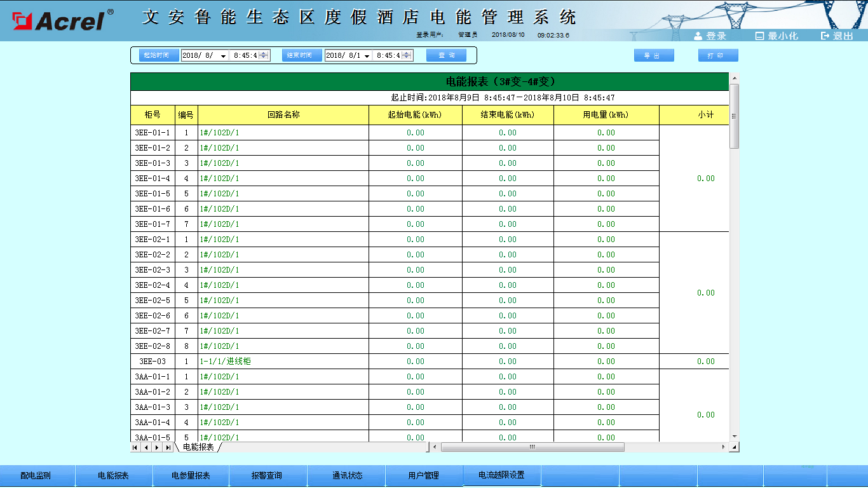The width and height of the screenshot is (868, 488).
Task: Open the 电流越限设置 menu
Action: coord(501,476)
